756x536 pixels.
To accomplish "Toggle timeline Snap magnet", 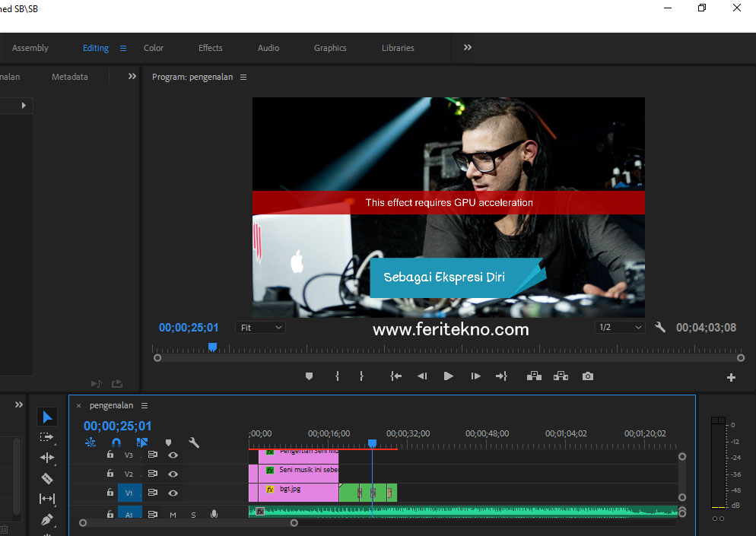I will click(x=116, y=442).
